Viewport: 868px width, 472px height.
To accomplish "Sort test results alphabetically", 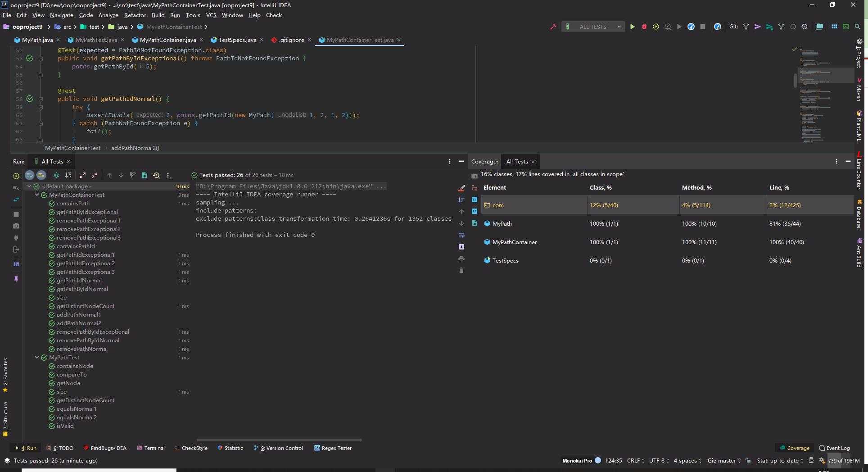I will pyautogui.click(x=56, y=175).
